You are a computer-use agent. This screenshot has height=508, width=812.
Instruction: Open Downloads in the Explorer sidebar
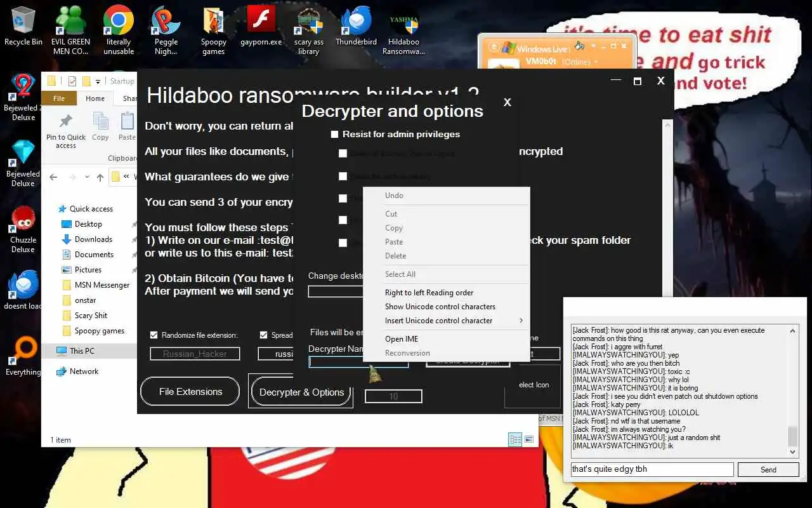click(x=93, y=239)
